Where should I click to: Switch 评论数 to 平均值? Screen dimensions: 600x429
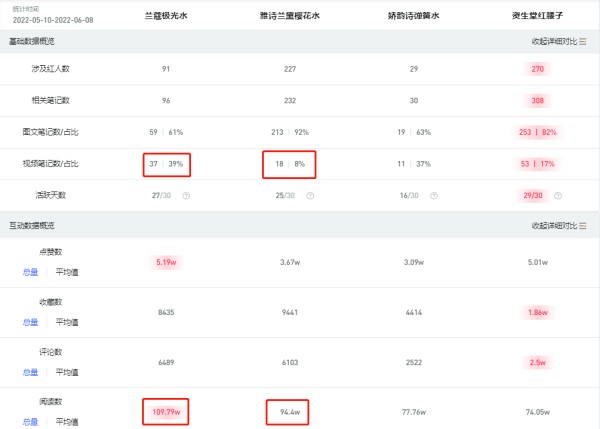[67, 372]
